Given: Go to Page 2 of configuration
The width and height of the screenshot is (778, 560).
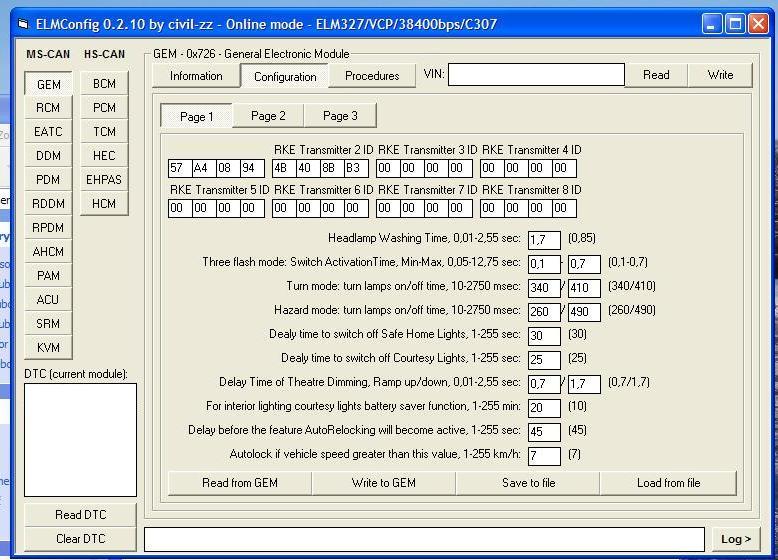Looking at the screenshot, I should pos(268,116).
